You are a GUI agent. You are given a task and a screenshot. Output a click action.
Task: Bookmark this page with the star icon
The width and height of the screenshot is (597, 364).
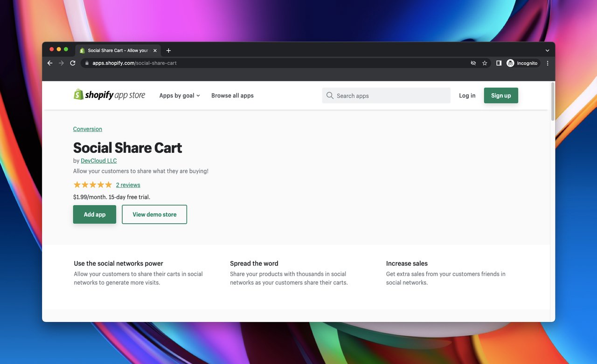485,63
